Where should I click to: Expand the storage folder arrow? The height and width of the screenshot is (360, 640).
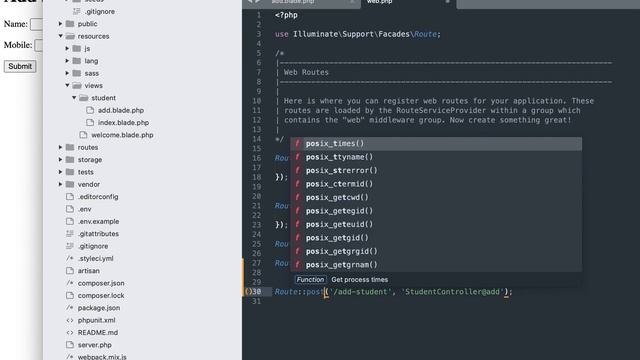point(60,160)
